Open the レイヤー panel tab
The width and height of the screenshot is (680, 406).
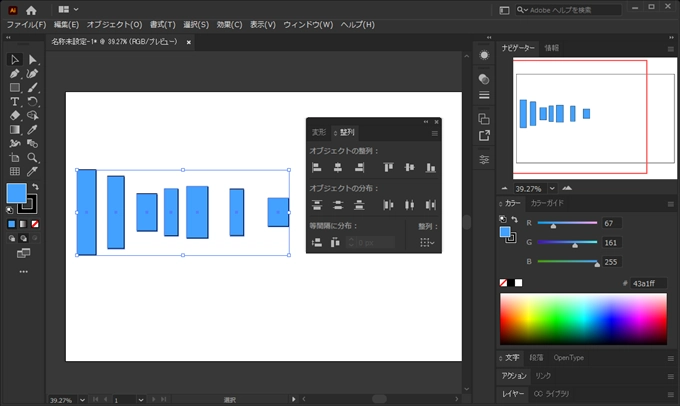(x=513, y=394)
